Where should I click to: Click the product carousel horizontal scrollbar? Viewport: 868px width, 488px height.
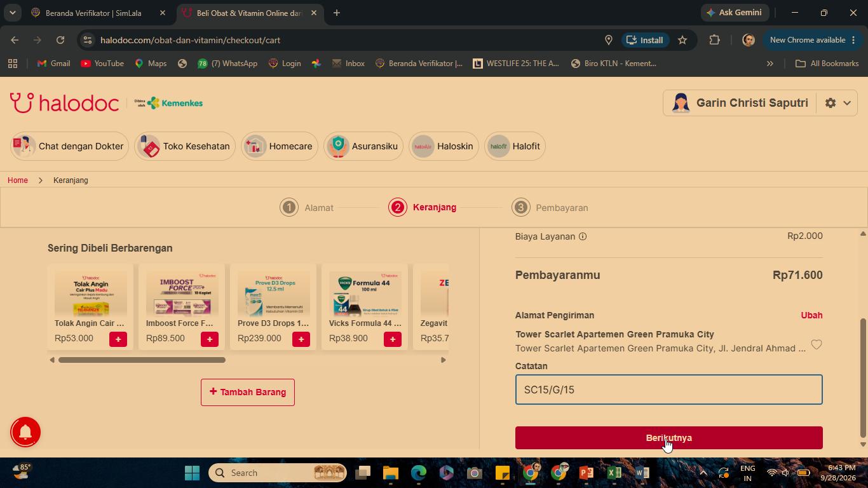(142, 360)
